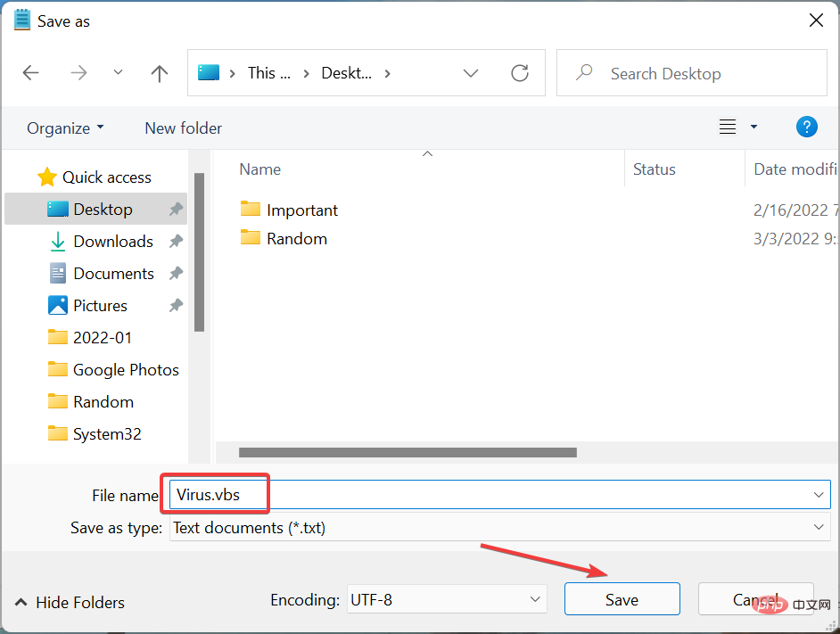Select 'Deskt...' breadcrumb in address bar
Screen dimensions: 840x634
346,73
